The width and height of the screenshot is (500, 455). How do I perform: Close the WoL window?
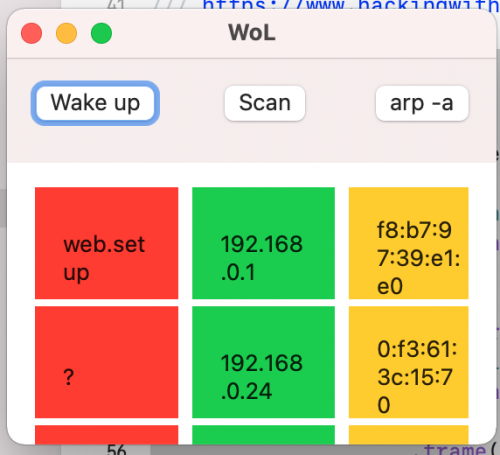click(31, 33)
